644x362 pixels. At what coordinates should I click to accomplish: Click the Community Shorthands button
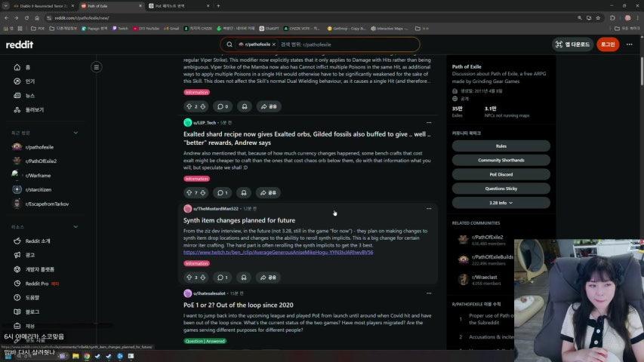coord(501,160)
